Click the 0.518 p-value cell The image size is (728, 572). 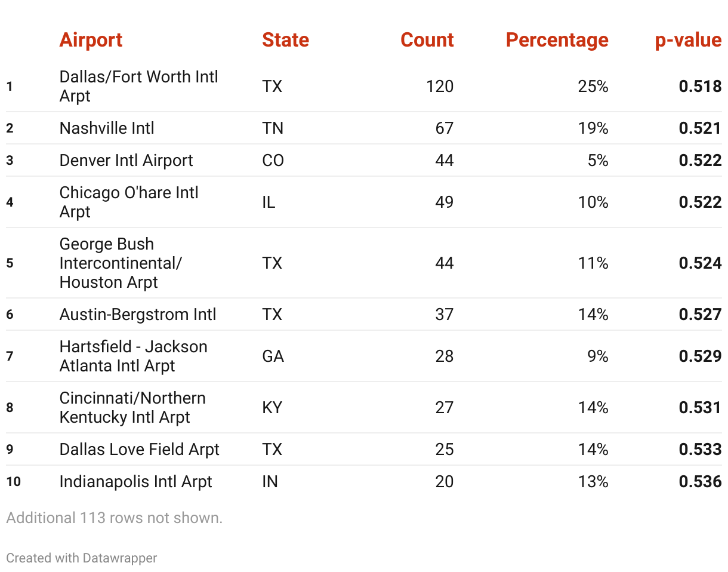pos(700,87)
